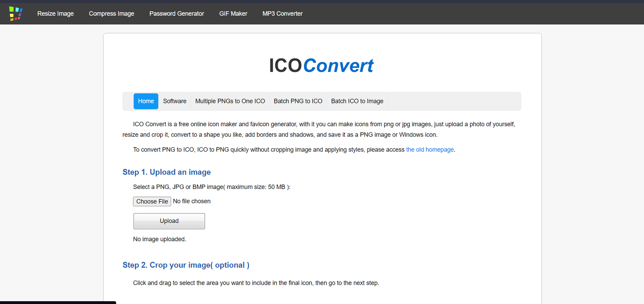Viewport: 644px width, 304px height.
Task: Open the Compress Image page
Action: click(x=111, y=14)
